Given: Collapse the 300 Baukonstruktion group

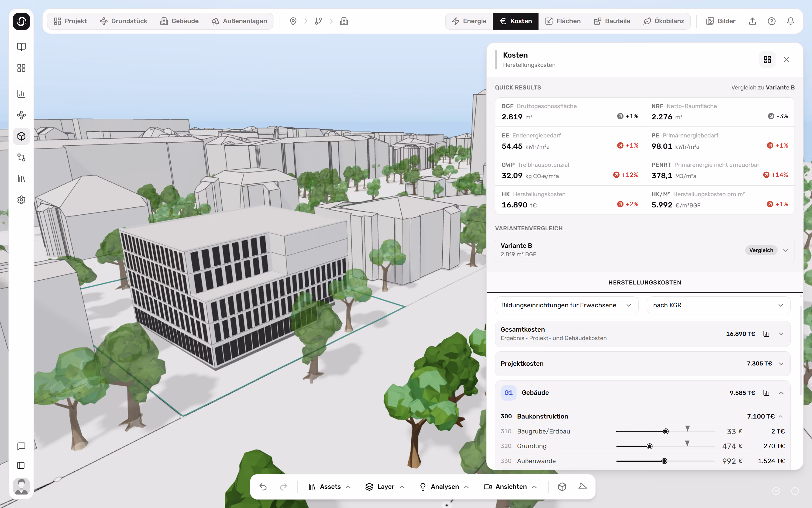Looking at the screenshot, I should coord(780,417).
